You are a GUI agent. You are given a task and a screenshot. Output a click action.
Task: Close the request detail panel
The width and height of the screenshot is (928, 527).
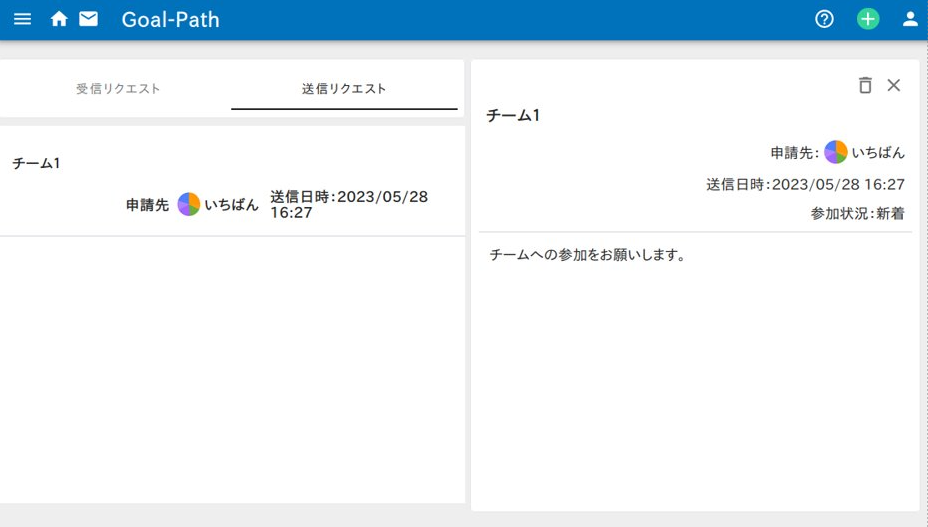click(x=894, y=85)
